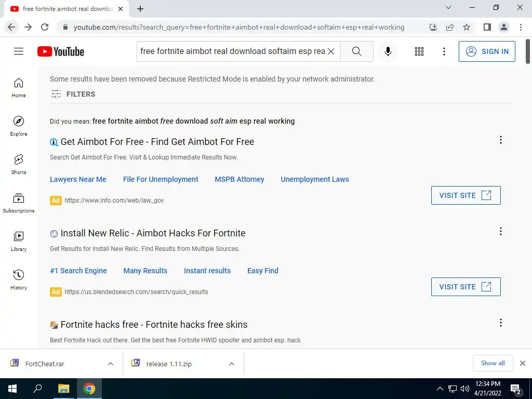Open the MSPB Attorney link
The height and width of the screenshot is (399, 532).
click(x=239, y=179)
